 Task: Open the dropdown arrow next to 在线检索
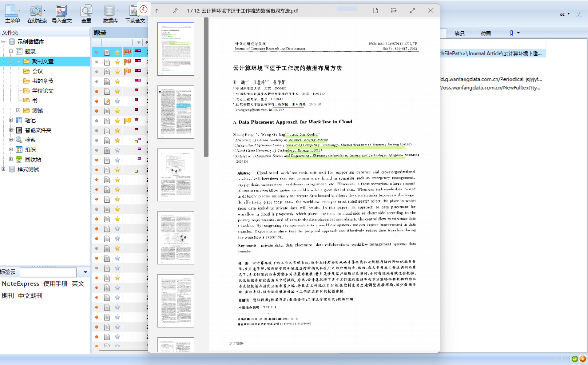45,10
